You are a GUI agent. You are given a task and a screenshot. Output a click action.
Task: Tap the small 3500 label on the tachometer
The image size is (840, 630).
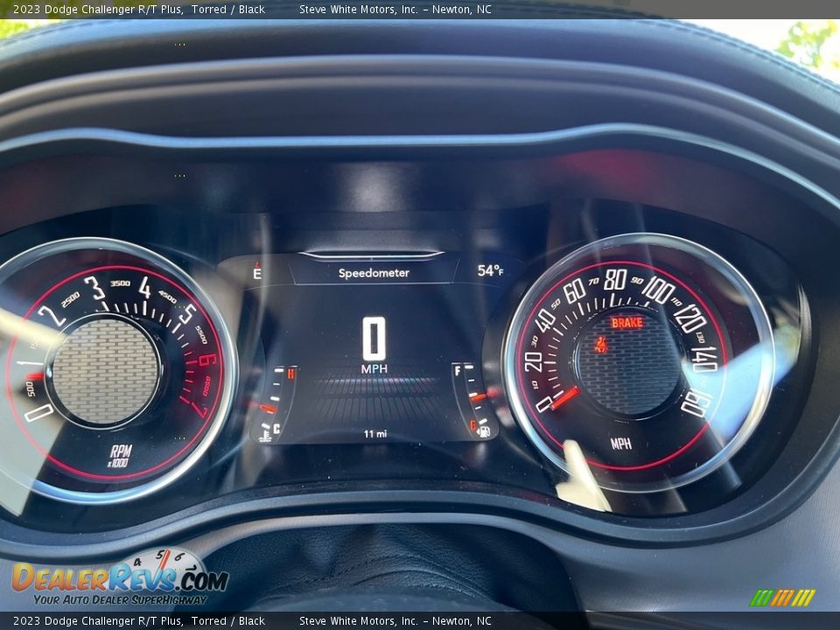120,283
